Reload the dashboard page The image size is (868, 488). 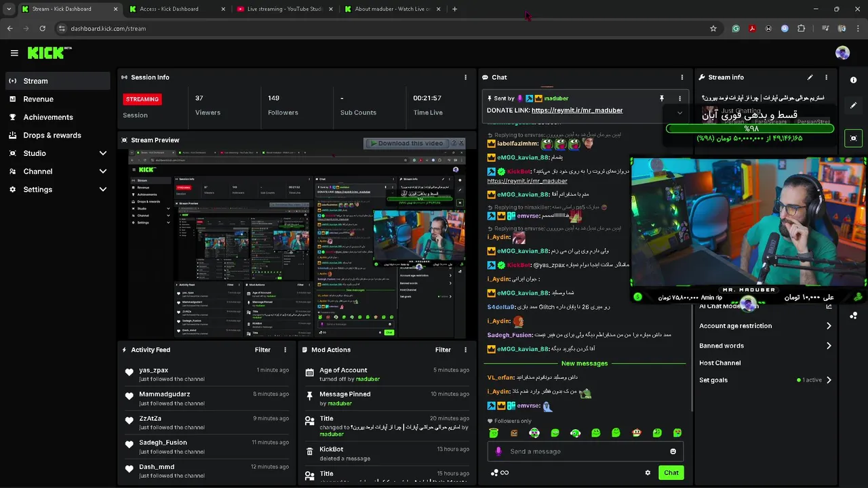point(42,28)
